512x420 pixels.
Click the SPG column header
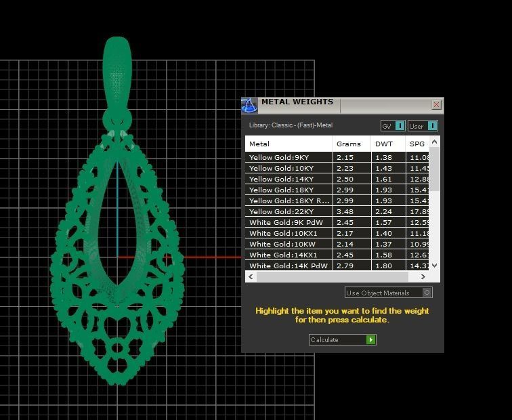417,144
